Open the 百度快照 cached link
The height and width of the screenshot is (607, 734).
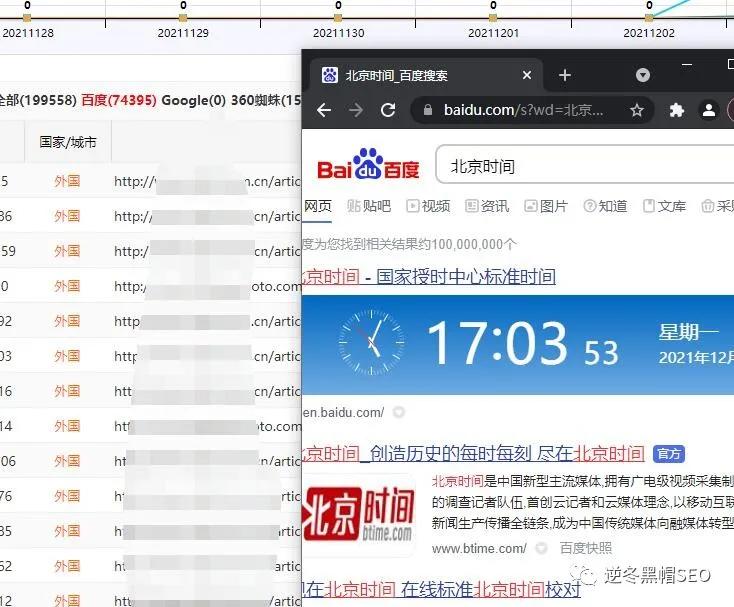(586, 548)
